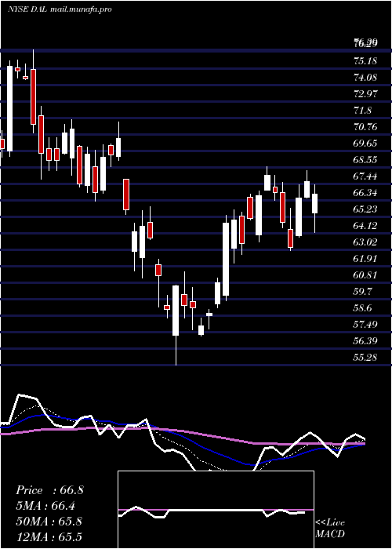Select the 63.02 price axis label
The height and width of the screenshot is (549, 392).
pos(365,242)
